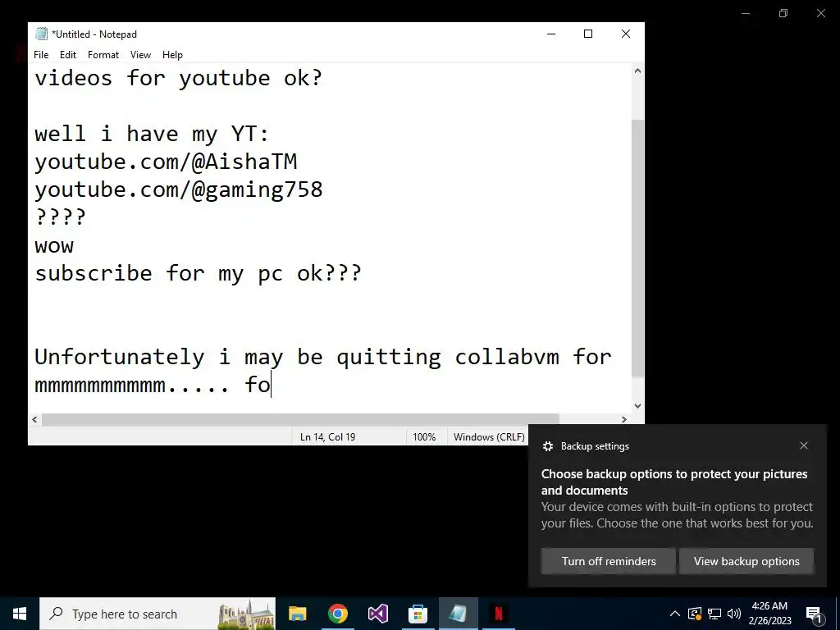Restore down the outer background window
840x630 pixels.
pyautogui.click(x=783, y=13)
